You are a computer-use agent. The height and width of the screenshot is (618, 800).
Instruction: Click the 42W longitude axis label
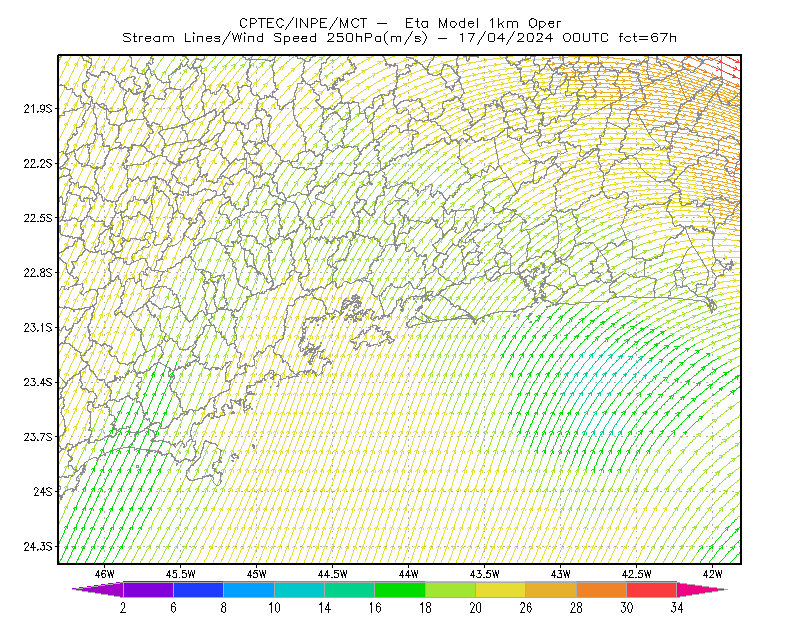point(712,574)
